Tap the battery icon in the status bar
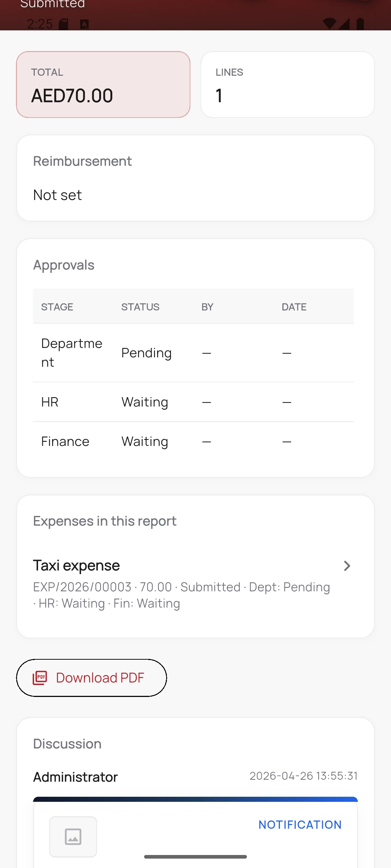391x868 pixels. (x=360, y=24)
